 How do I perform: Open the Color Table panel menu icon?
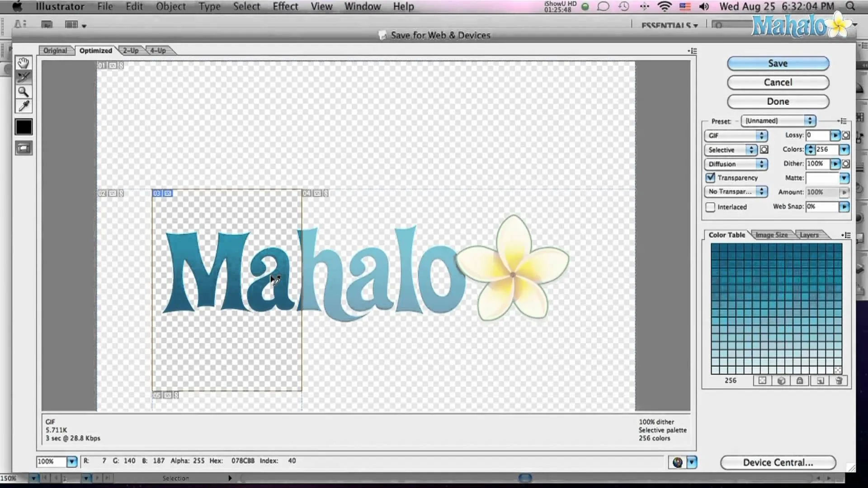coord(846,235)
